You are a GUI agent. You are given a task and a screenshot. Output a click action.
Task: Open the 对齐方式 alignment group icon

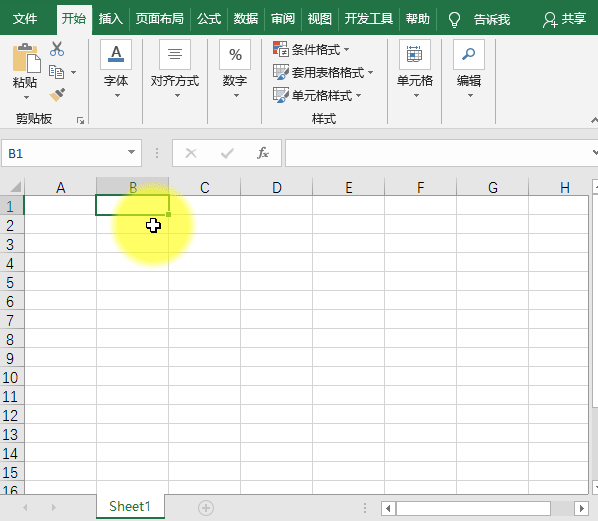(x=175, y=54)
